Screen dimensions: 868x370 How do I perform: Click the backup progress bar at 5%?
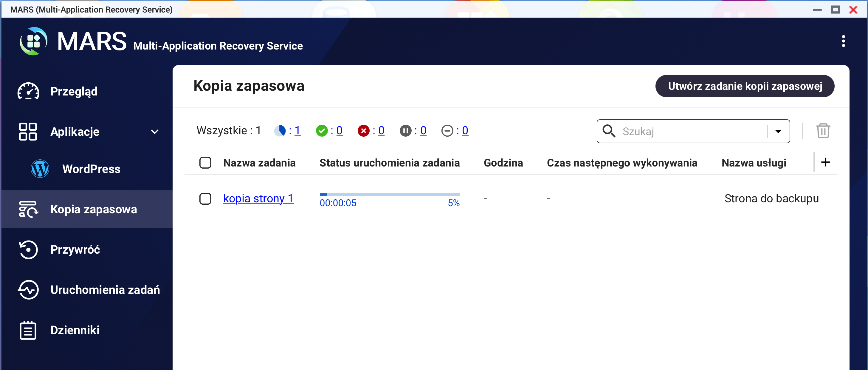click(x=390, y=195)
